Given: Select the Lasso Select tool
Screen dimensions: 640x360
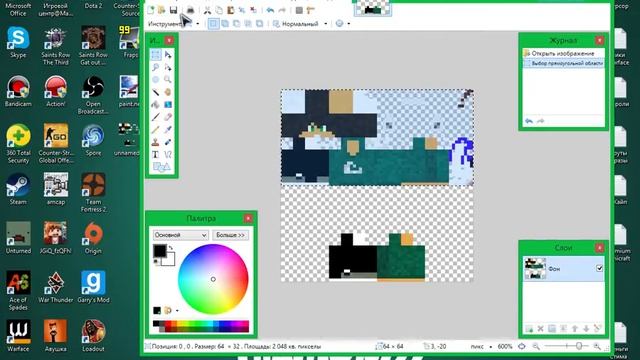Looking at the screenshot, I should click(x=156, y=67).
